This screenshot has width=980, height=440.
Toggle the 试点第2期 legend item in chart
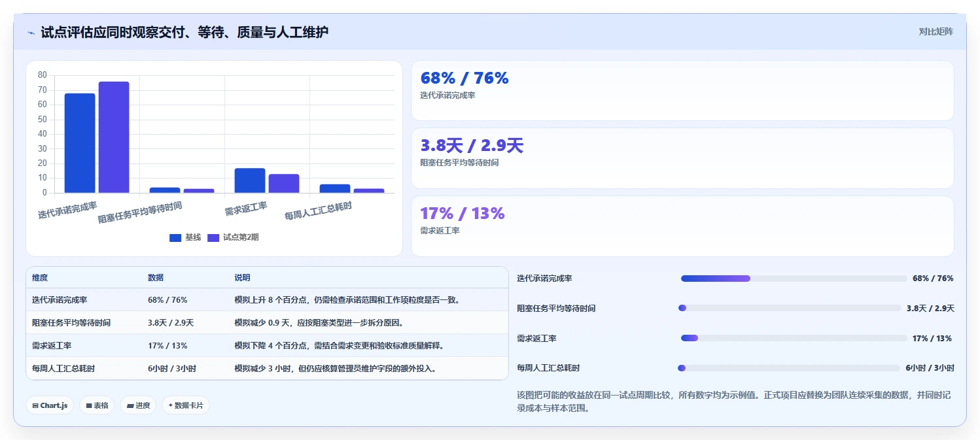point(233,237)
